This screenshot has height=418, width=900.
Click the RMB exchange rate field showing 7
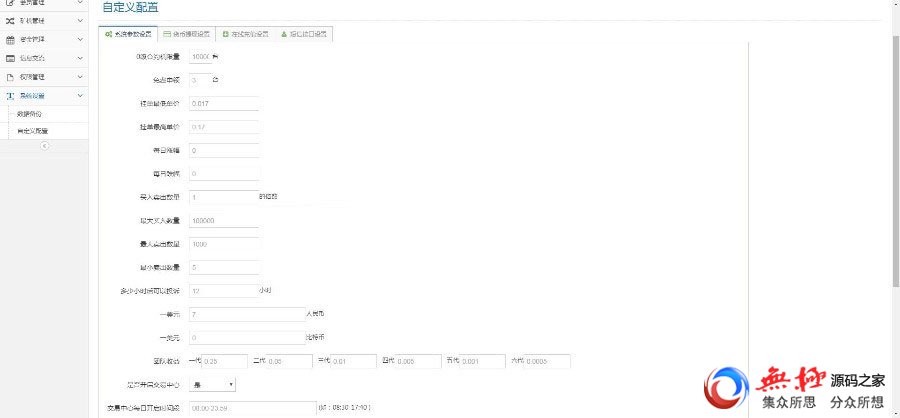[x=244, y=314]
